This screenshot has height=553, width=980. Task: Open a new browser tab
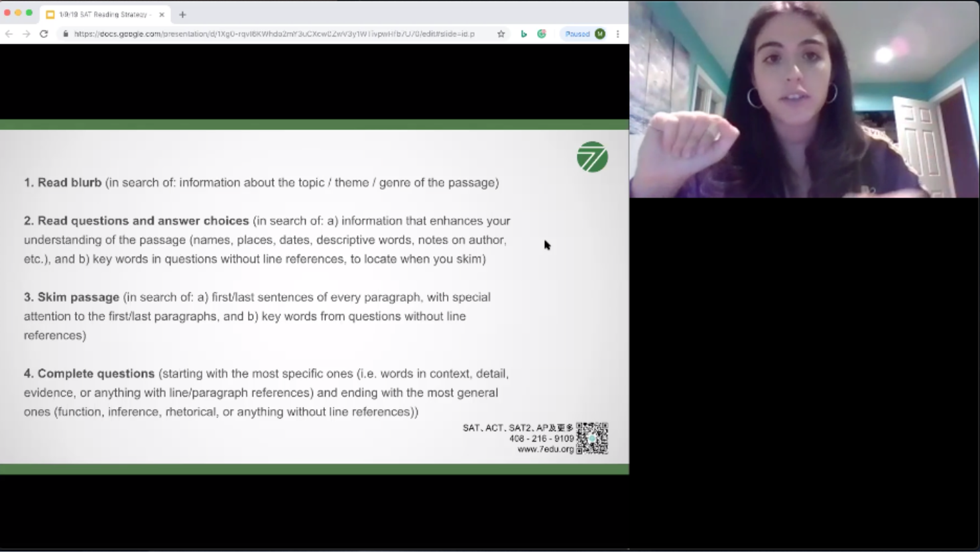182,14
